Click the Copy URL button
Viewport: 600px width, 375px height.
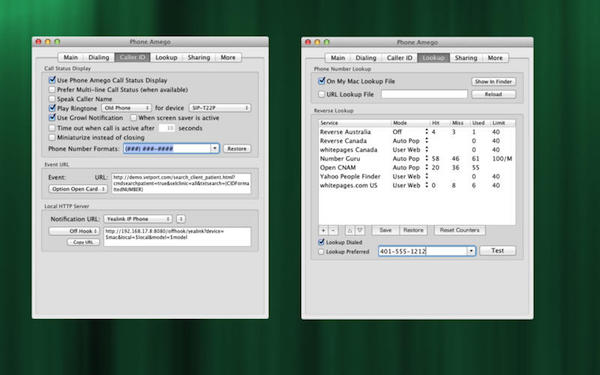pos(83,242)
